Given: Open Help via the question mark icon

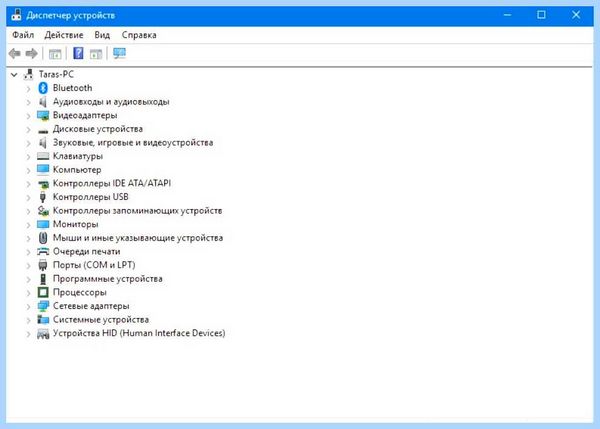Looking at the screenshot, I should 78,53.
